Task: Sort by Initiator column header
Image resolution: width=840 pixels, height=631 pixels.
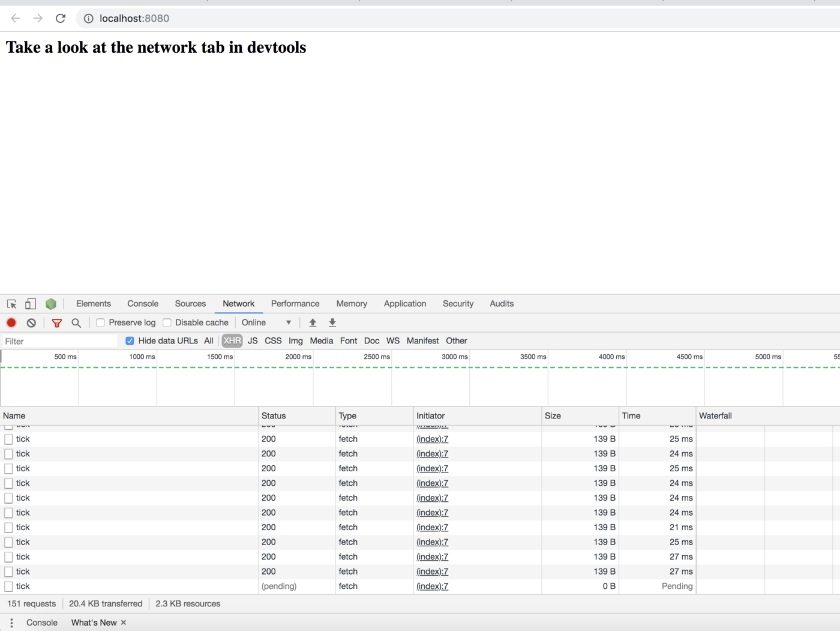Action: click(x=478, y=415)
